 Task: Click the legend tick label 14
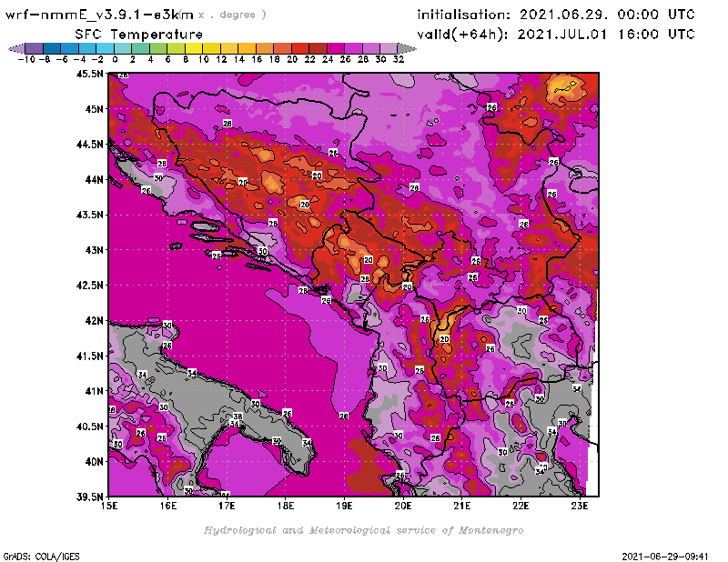pyautogui.click(x=238, y=59)
